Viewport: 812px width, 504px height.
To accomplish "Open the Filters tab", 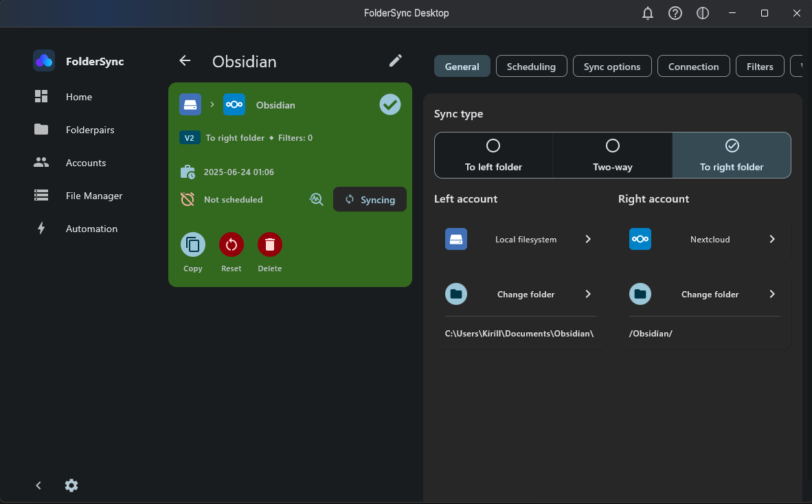I will click(760, 66).
